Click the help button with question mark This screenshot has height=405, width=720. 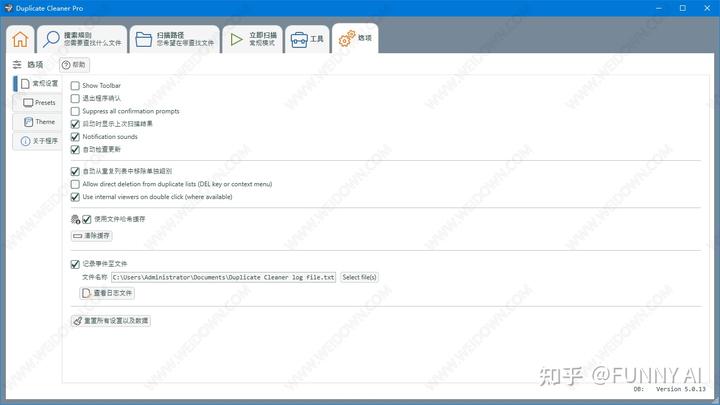pos(74,65)
